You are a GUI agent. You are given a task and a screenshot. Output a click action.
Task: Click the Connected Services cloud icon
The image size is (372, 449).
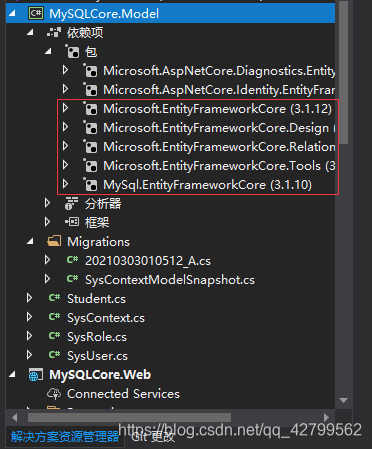click(x=54, y=394)
